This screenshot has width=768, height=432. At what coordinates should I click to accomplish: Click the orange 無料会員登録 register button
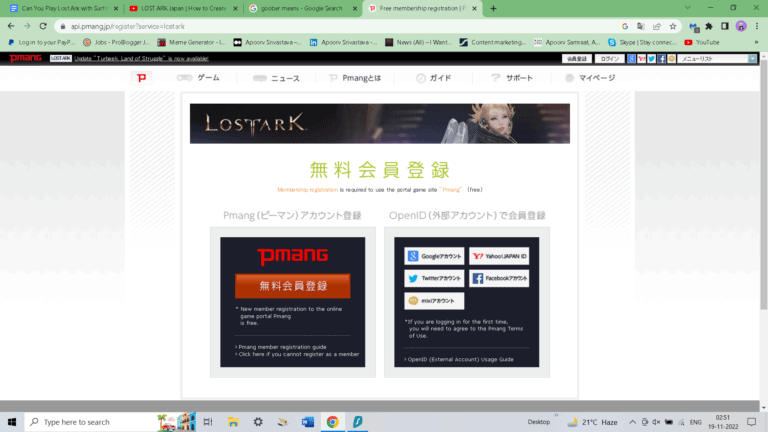(293, 286)
